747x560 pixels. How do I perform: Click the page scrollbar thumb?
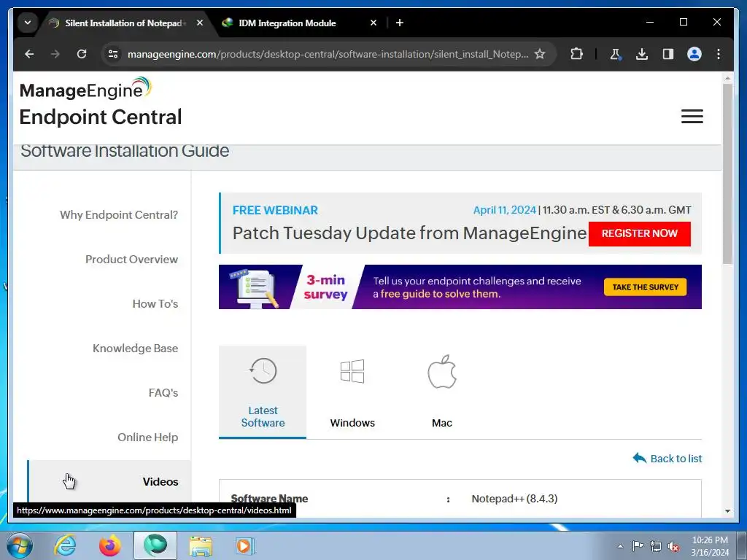(x=727, y=174)
